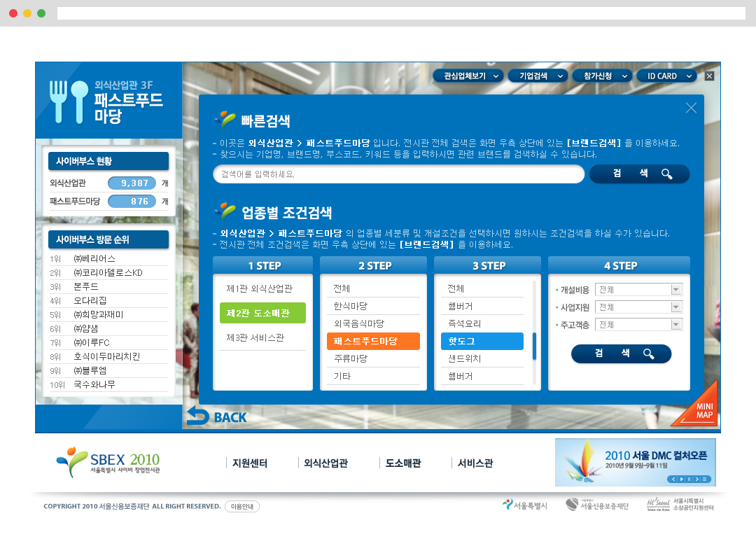The height and width of the screenshot is (553, 756).
Task: Click the 패스트푸드마당 count 876
Action: click(132, 201)
